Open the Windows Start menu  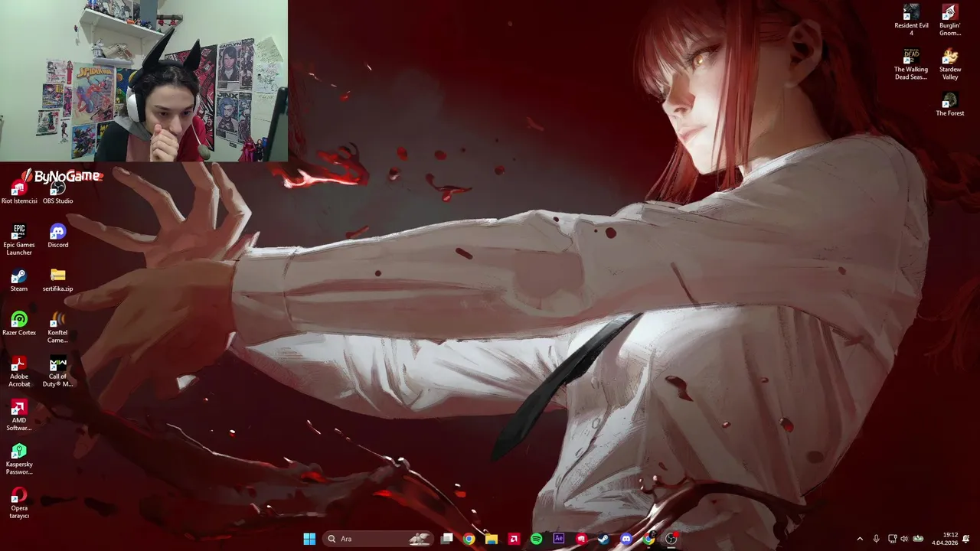pos(309,539)
